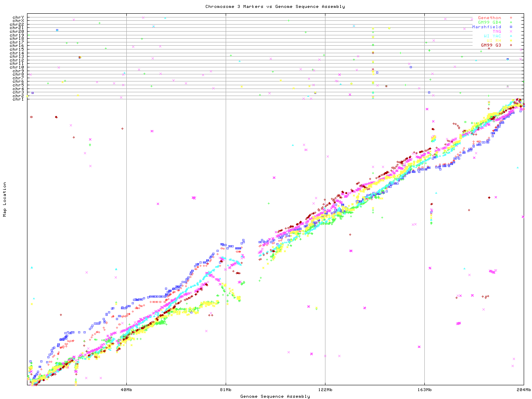Click the cyan WI YAC triangle marker

511,36
